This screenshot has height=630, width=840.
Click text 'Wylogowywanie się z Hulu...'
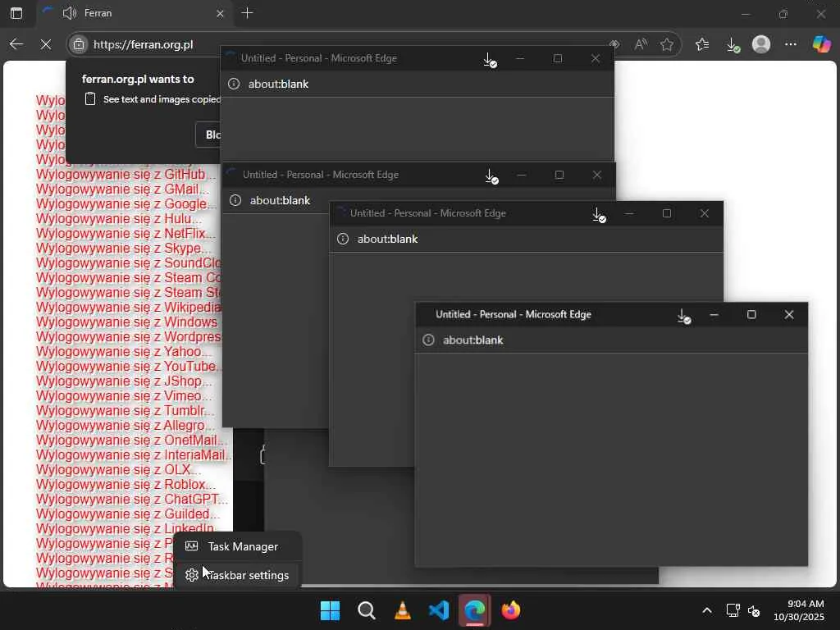[x=119, y=218]
